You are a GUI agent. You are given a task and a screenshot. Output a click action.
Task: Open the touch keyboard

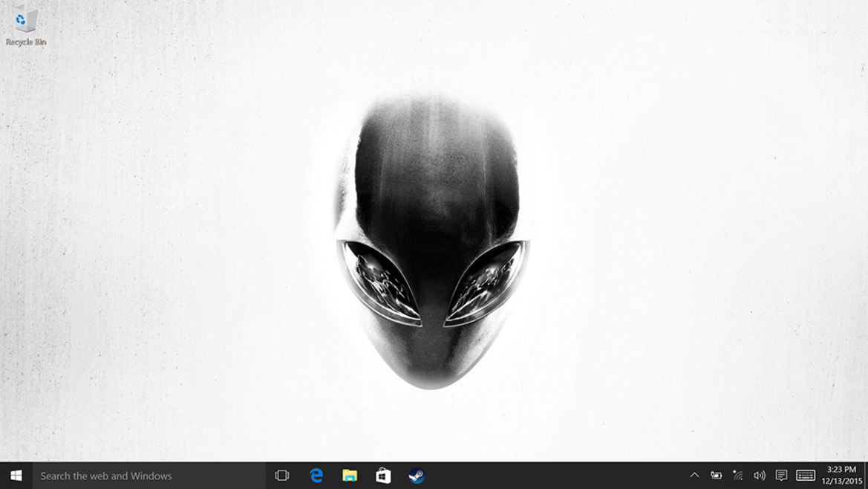(806, 475)
